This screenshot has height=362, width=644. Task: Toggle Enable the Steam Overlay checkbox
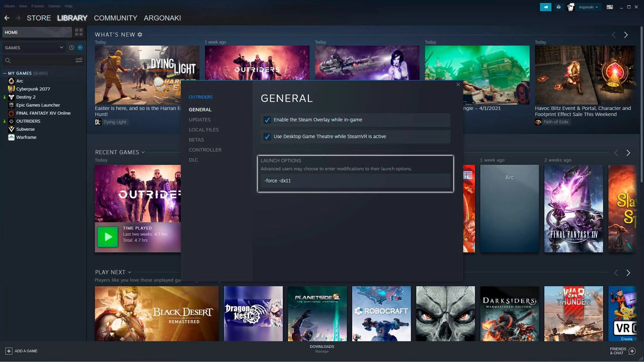tap(267, 120)
